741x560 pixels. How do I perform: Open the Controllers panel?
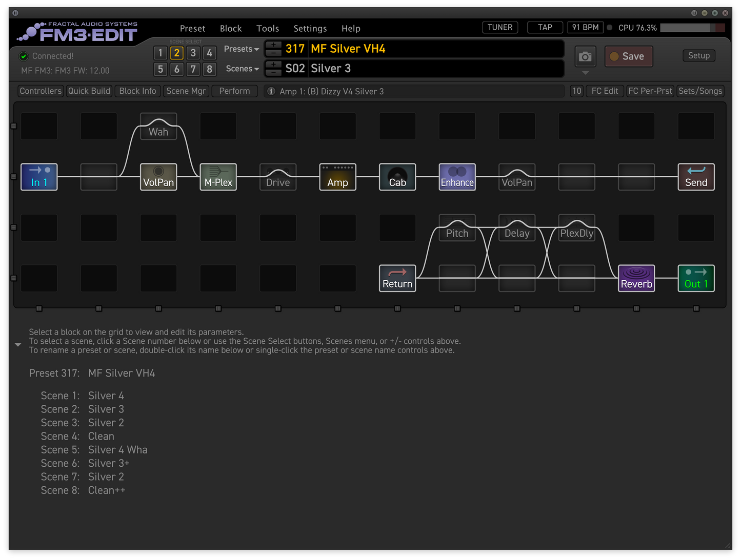[x=41, y=91]
